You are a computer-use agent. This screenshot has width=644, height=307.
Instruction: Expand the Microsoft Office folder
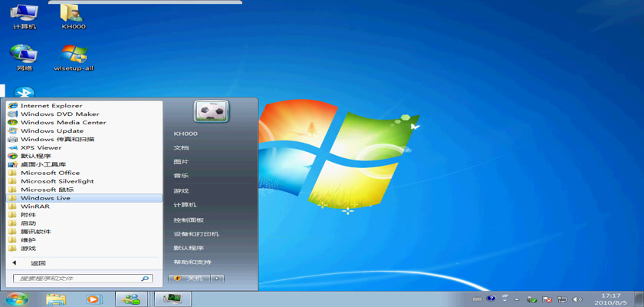84,173
